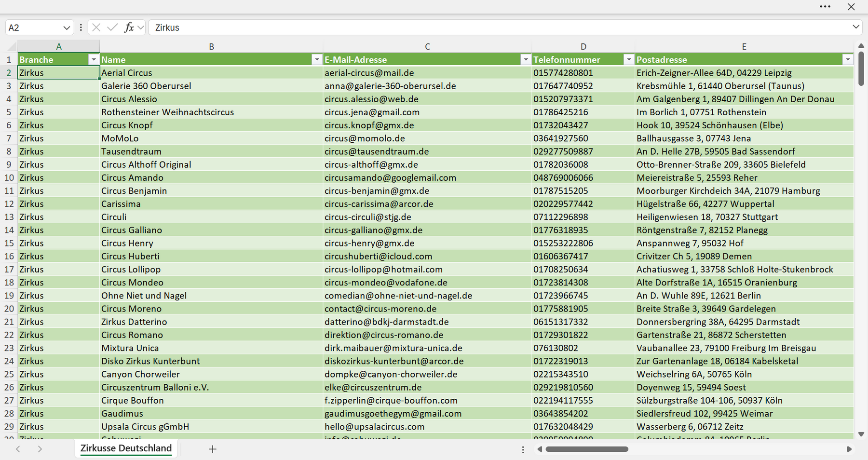Select the cell containing Circus Knopf
The image size is (868, 460).
click(x=211, y=125)
